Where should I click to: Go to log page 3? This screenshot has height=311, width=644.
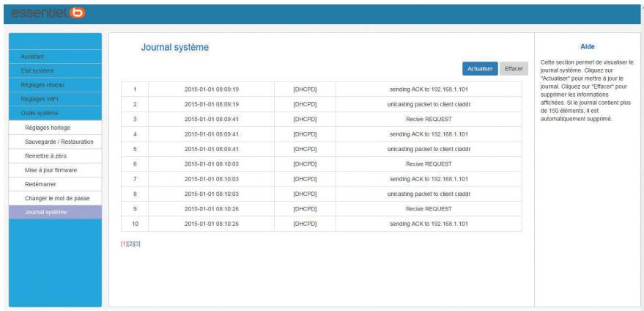pos(137,243)
